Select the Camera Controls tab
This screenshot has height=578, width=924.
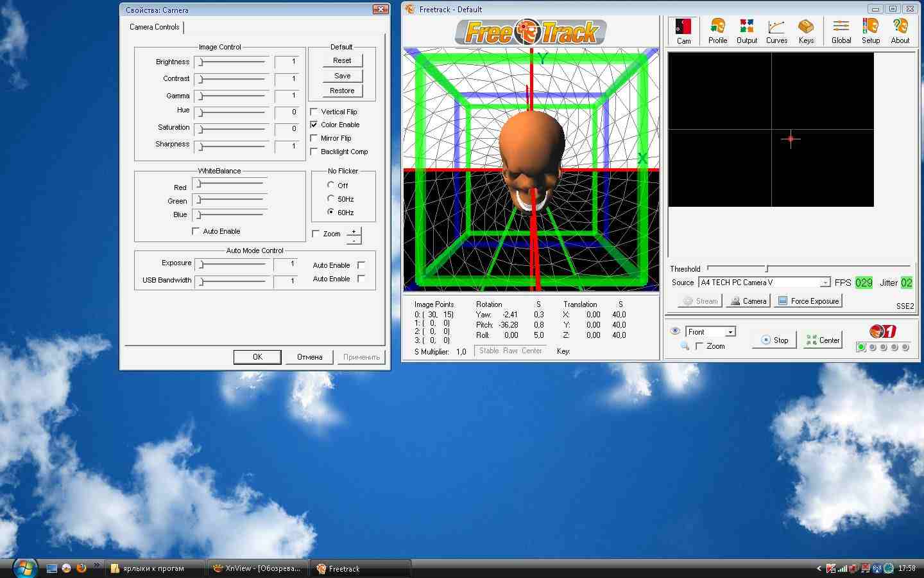[155, 27]
